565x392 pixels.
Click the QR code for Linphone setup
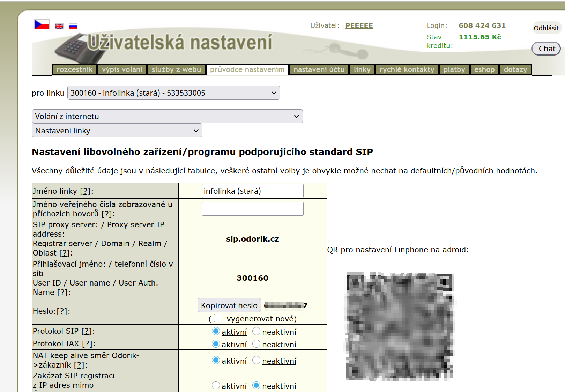pos(399,326)
